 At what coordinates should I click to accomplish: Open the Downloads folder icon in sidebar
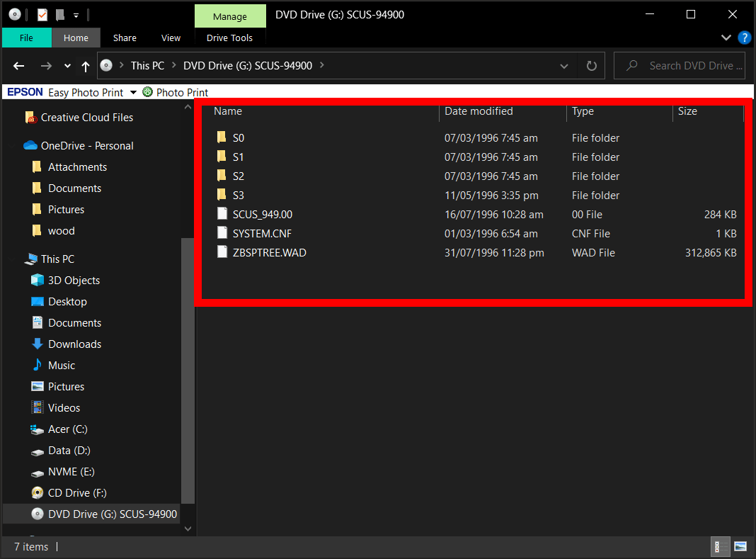[36, 344]
